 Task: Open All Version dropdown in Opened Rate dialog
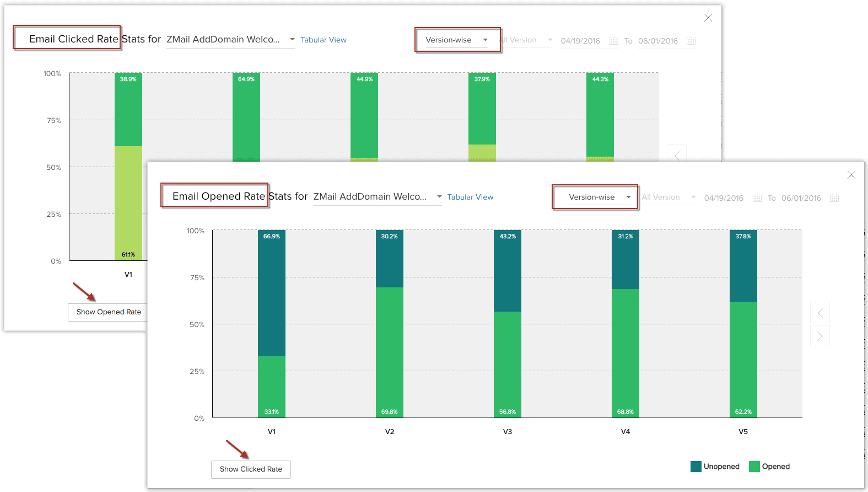tap(668, 197)
